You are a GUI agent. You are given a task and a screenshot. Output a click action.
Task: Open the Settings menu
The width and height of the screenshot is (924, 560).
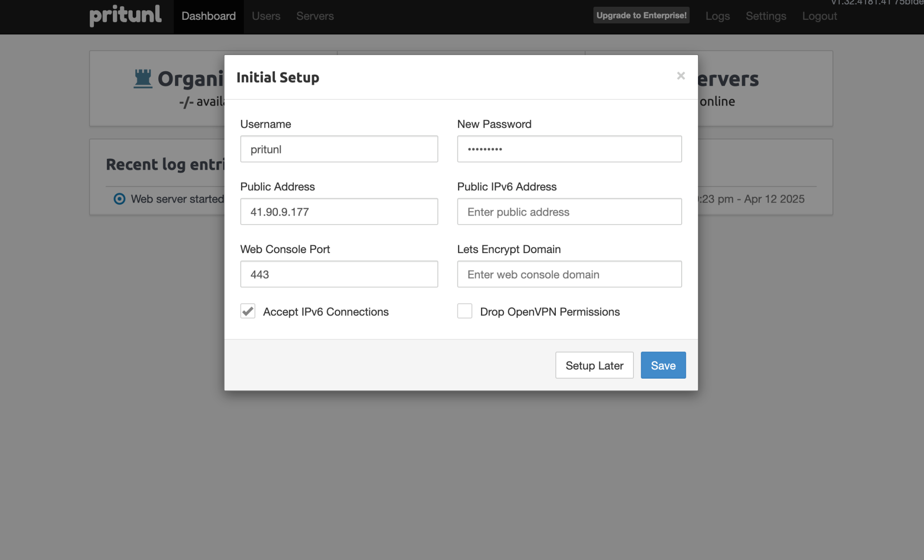(x=766, y=16)
